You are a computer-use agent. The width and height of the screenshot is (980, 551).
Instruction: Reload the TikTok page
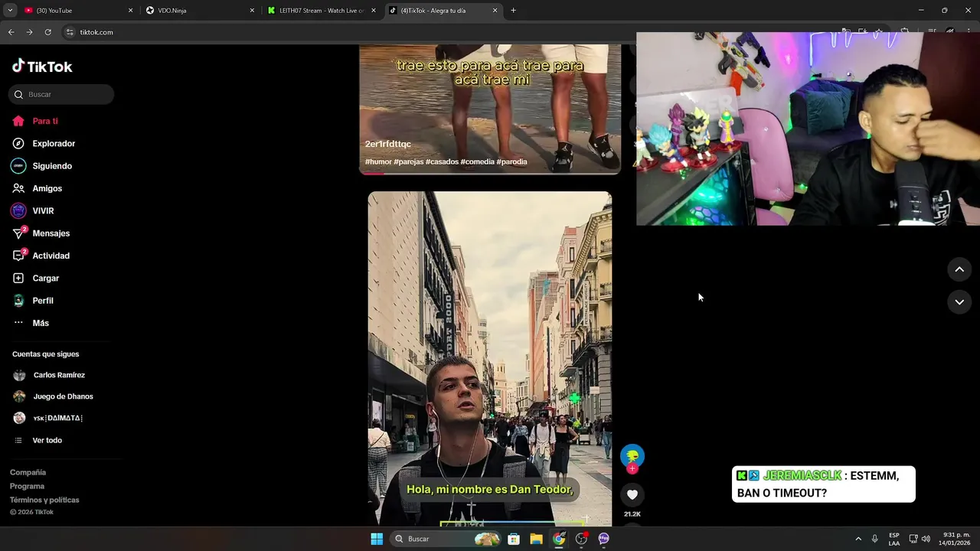tap(47, 32)
